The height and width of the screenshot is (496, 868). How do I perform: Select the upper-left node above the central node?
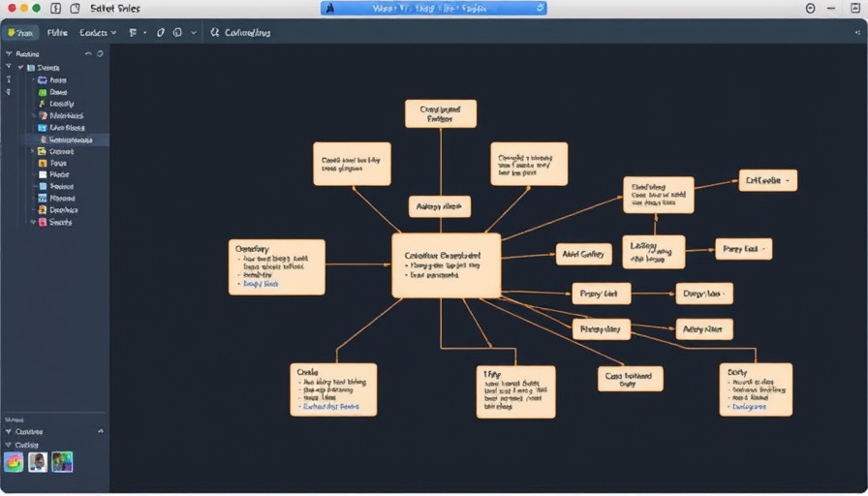point(352,164)
